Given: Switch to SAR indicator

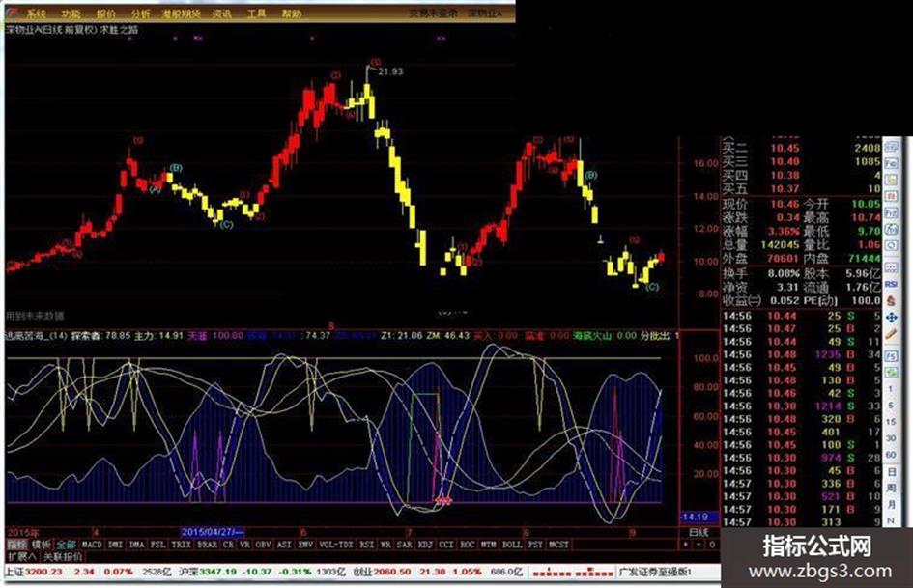Looking at the screenshot, I should (x=405, y=545).
